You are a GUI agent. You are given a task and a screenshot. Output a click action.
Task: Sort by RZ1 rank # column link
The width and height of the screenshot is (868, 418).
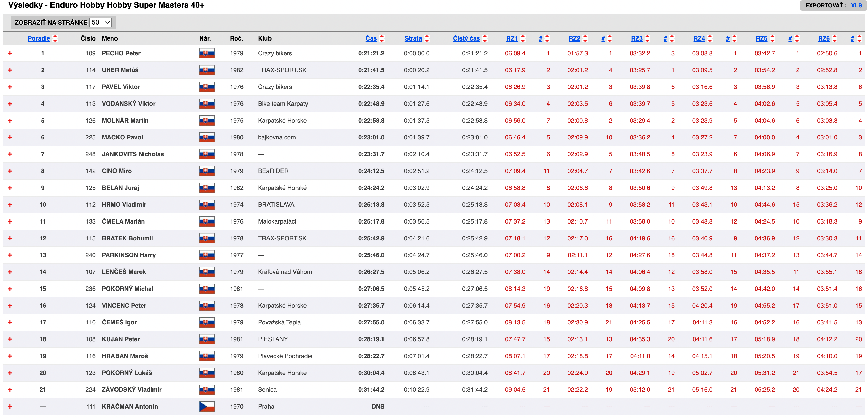pyautogui.click(x=541, y=38)
